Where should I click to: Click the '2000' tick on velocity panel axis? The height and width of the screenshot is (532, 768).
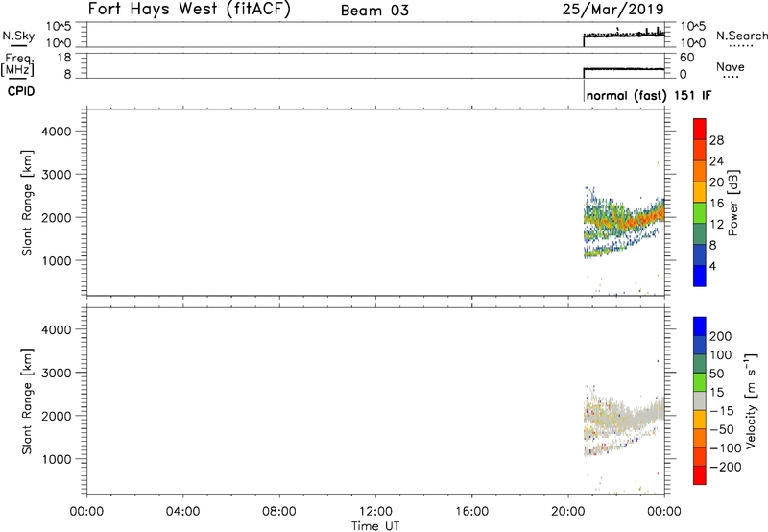coord(57,416)
